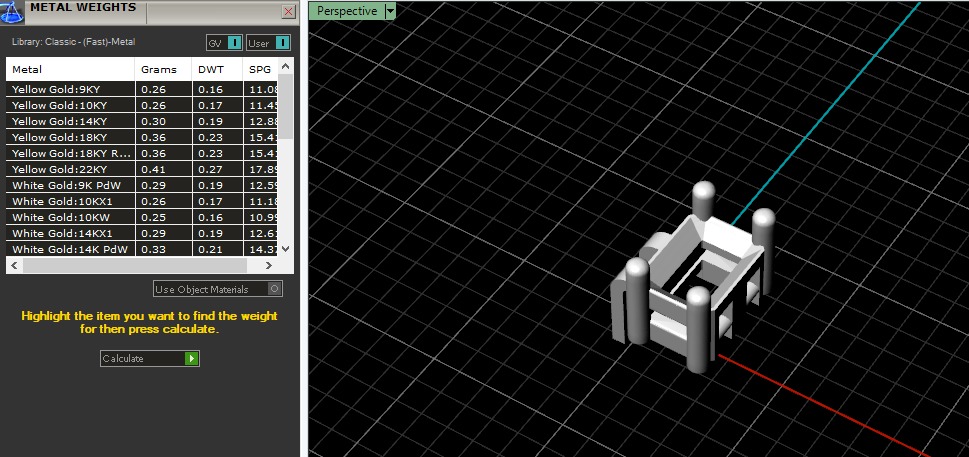
Task: Select the White Gold:9K PdW row
Action: [x=142, y=185]
